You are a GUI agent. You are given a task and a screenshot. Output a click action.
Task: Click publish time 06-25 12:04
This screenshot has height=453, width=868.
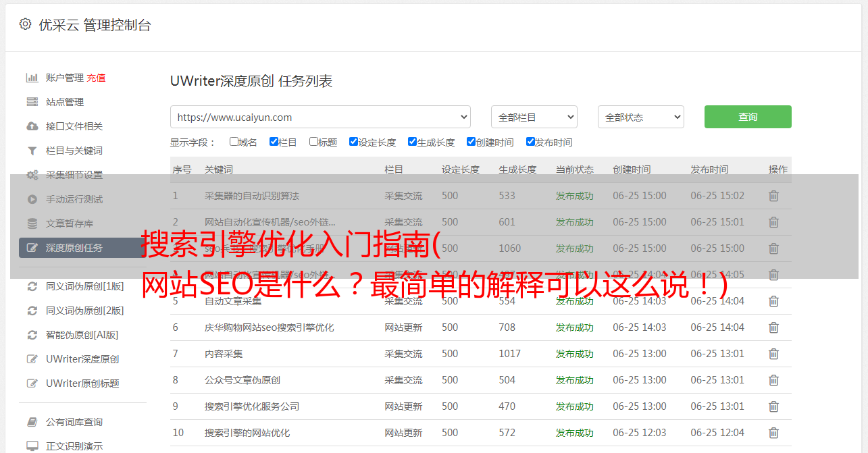click(717, 433)
